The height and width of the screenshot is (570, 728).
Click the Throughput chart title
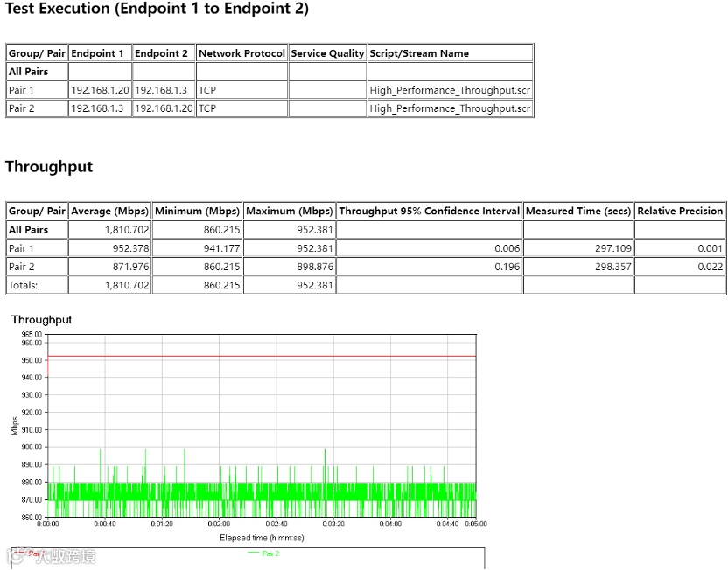click(41, 320)
